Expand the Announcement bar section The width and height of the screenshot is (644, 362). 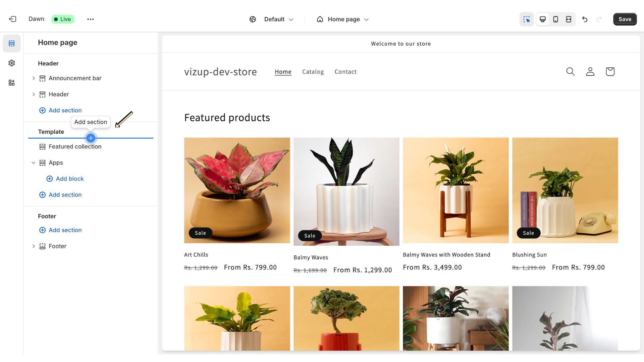34,78
